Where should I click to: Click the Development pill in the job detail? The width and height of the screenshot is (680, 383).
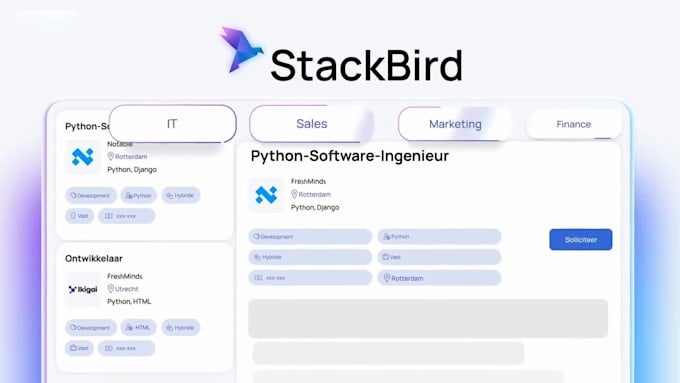[x=310, y=236]
